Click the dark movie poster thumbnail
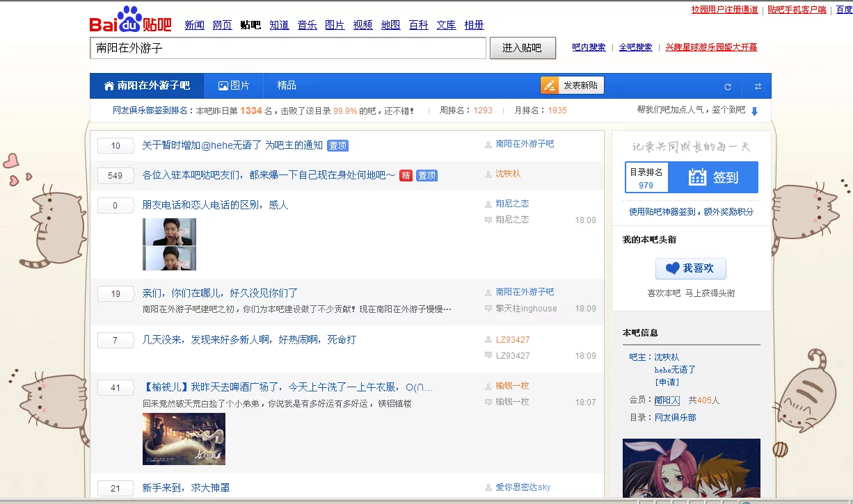This screenshot has height=504, width=853. pos(184,439)
